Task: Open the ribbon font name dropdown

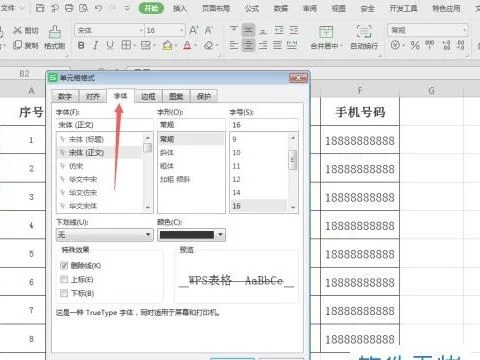Action: 141,30
